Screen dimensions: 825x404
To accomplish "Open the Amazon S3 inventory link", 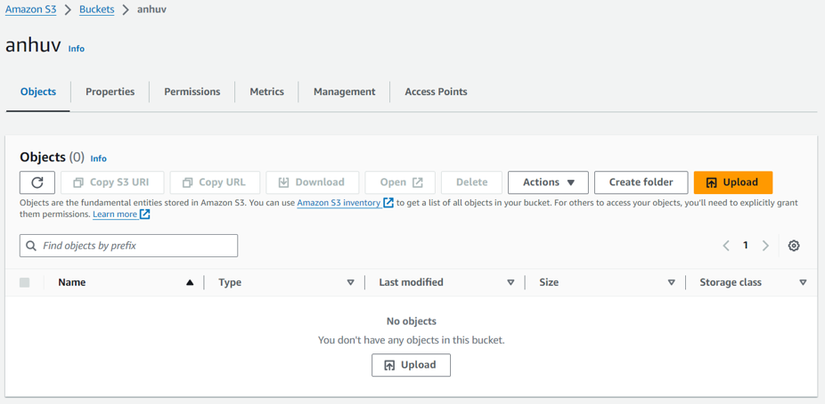I will pyautogui.click(x=338, y=203).
